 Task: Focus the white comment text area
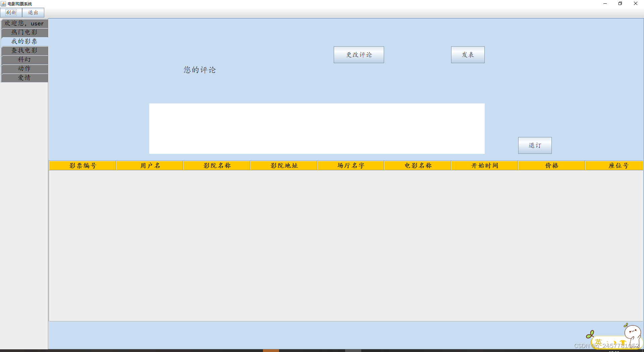coord(317,129)
